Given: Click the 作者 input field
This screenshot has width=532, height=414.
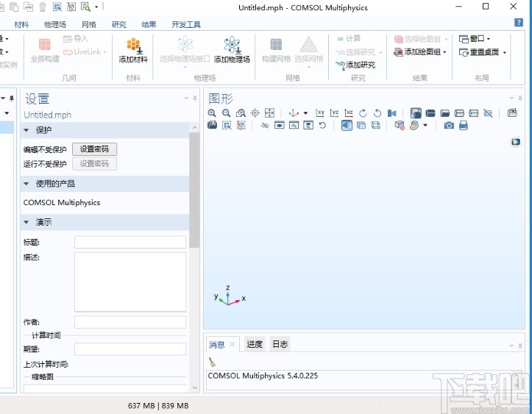Looking at the screenshot, I should tap(130, 322).
